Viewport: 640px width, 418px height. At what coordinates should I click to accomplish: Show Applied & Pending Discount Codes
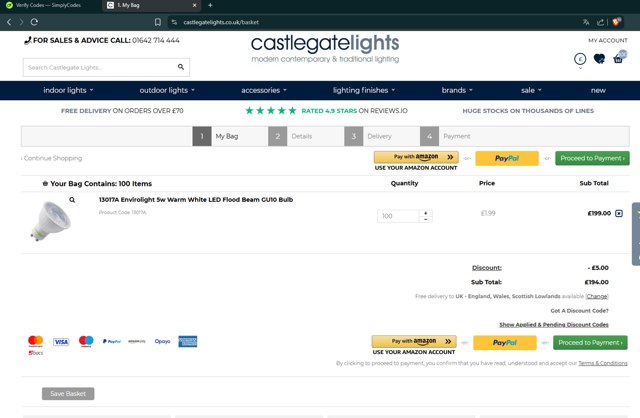click(554, 325)
